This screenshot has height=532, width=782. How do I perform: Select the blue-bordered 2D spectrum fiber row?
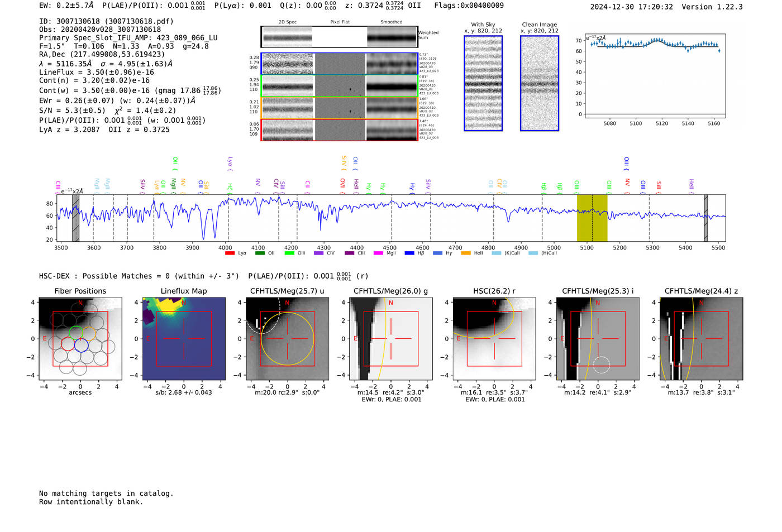coord(339,64)
